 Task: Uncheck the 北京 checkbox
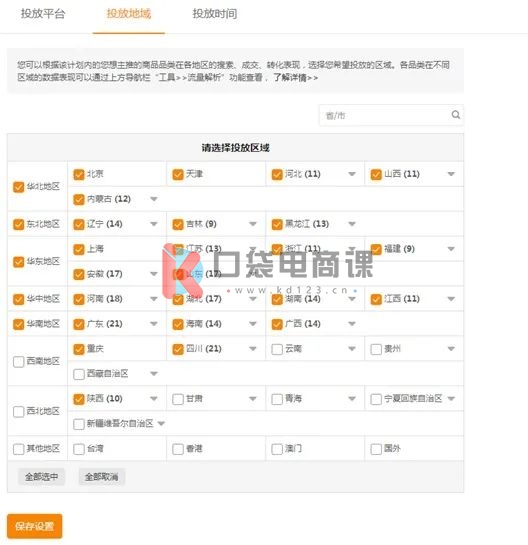click(79, 174)
